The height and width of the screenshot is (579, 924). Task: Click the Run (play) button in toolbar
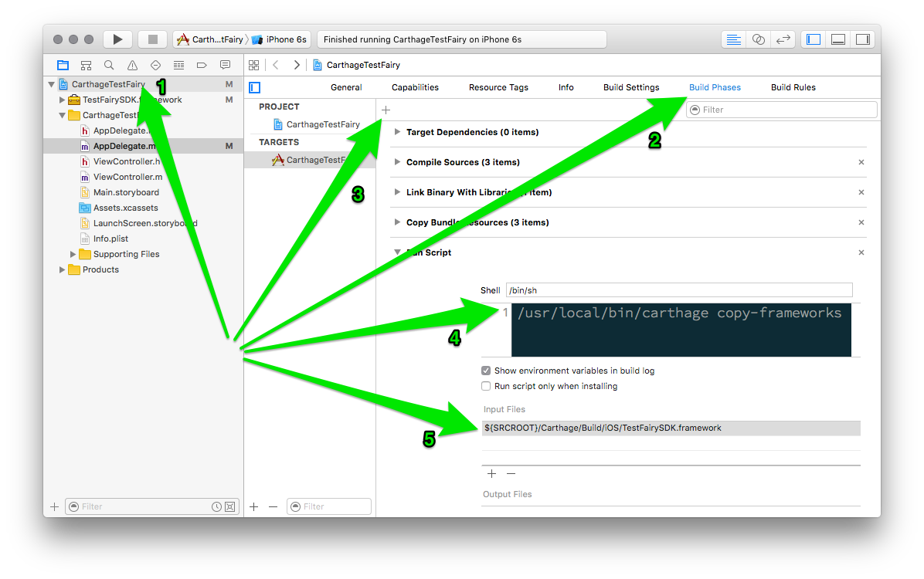(117, 39)
